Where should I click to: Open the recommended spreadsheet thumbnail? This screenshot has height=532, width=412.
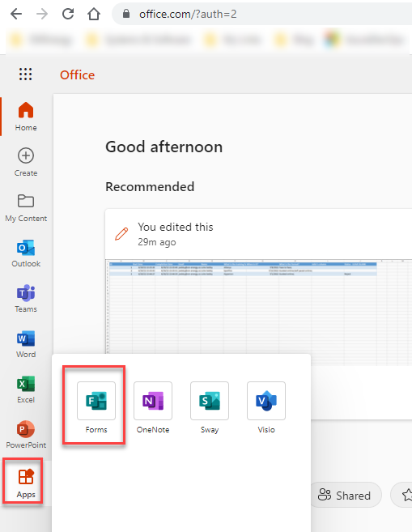(259, 307)
